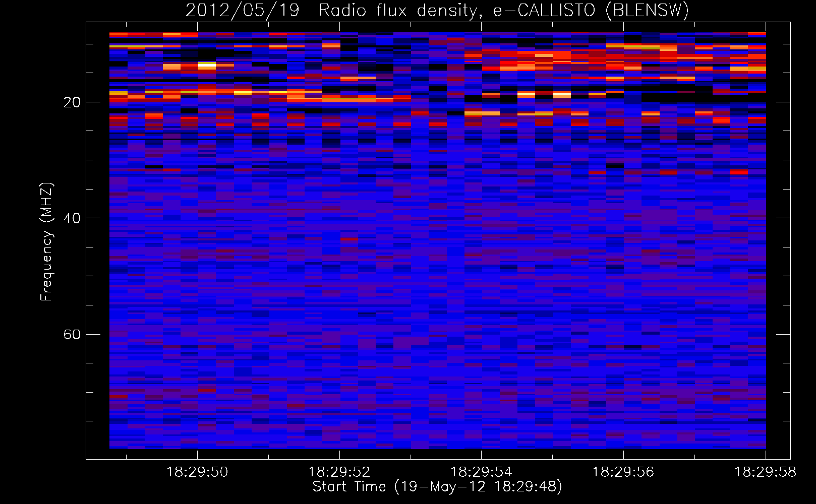This screenshot has width=816, height=504.
Task: Click the 18:29:58 time tick label
Action: [x=766, y=472]
